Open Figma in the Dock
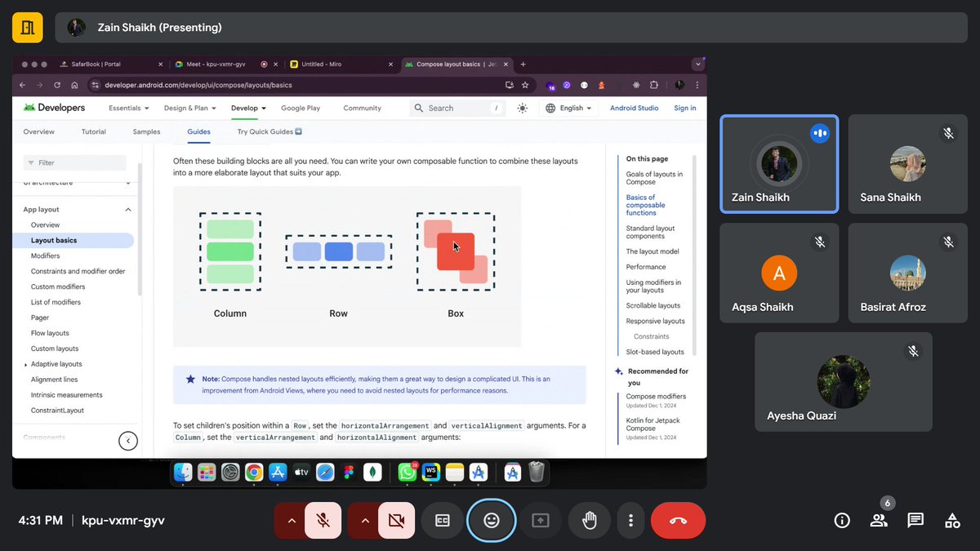The image size is (980, 551). click(349, 472)
